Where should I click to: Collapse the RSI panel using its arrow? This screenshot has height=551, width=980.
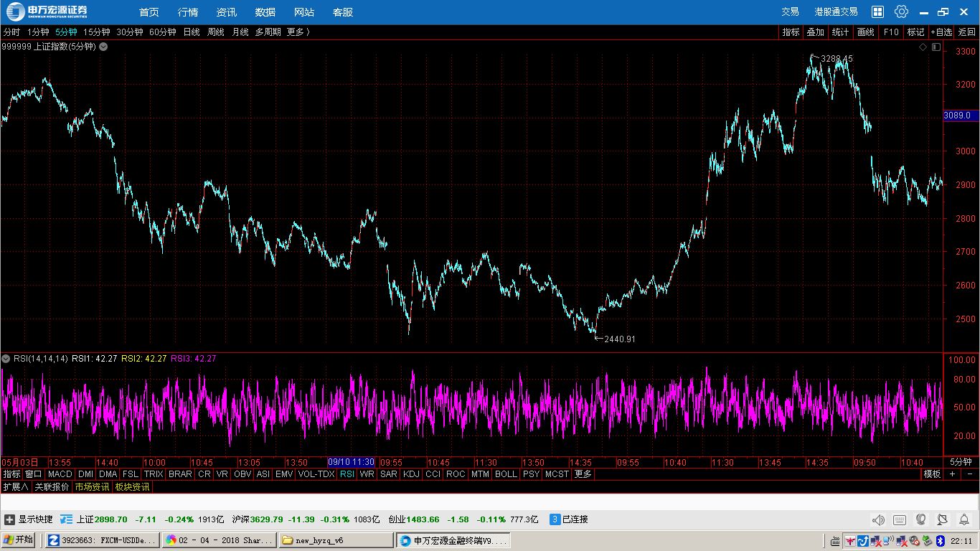(x=6, y=359)
